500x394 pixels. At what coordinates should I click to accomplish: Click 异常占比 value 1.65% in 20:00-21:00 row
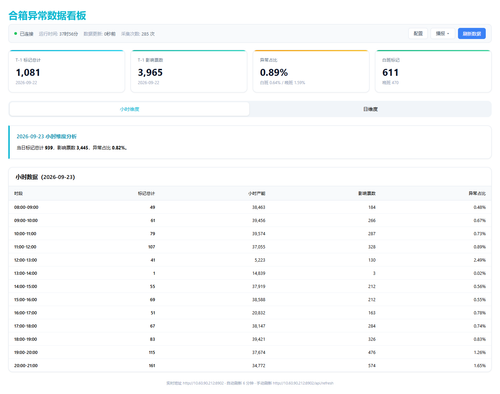coord(480,366)
